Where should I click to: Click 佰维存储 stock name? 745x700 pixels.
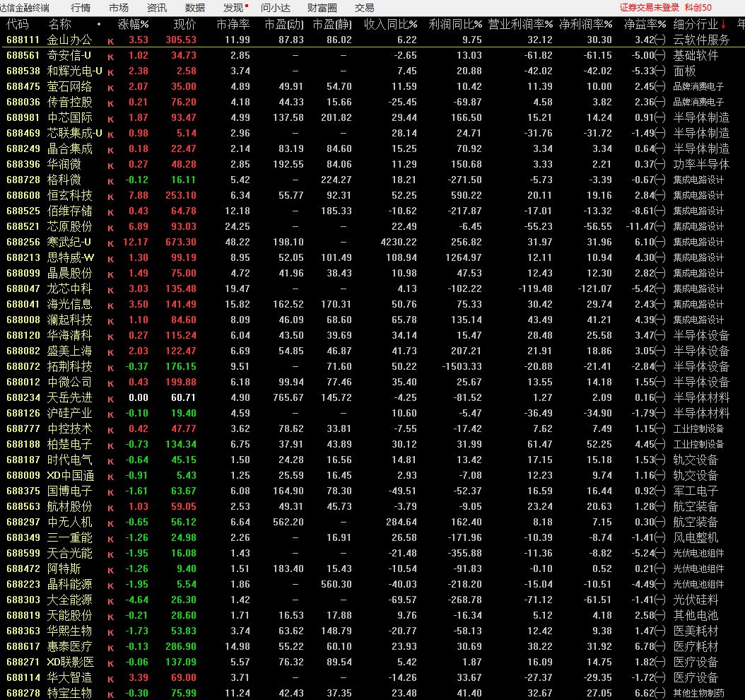(x=70, y=211)
